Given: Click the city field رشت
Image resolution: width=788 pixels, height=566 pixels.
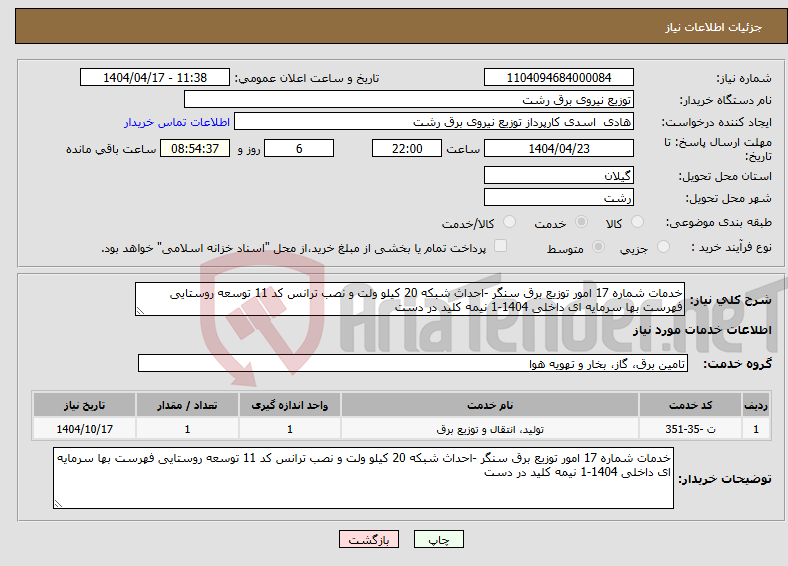Looking at the screenshot, I should (558, 197).
